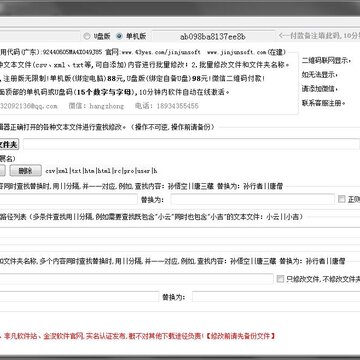
Task: Click the www.43yes.com/jinjunsoft website text
Action: coord(161,52)
